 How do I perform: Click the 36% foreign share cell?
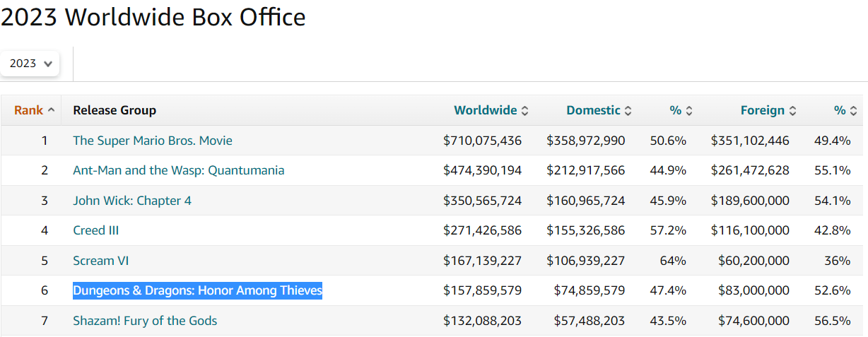[x=837, y=261]
